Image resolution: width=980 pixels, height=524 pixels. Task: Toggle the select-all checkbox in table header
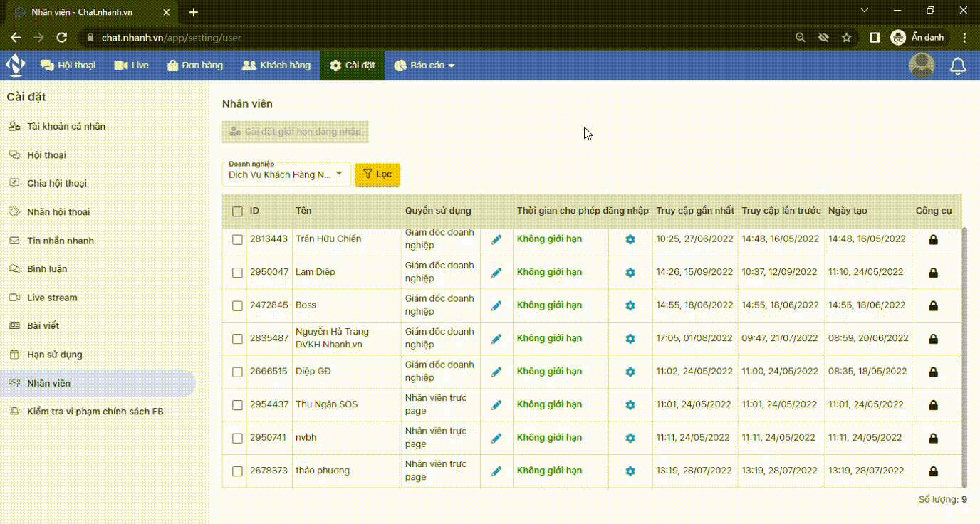click(x=237, y=211)
